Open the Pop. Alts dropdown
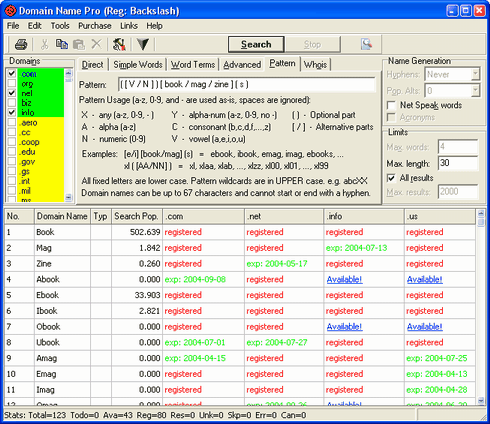The width and height of the screenshot is (490, 424). pos(475,90)
